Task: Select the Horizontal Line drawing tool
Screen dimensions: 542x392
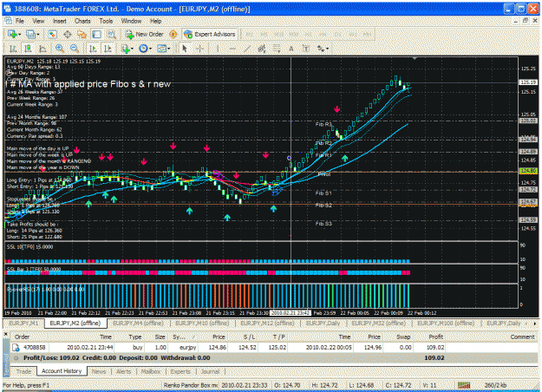Action: tap(232, 49)
